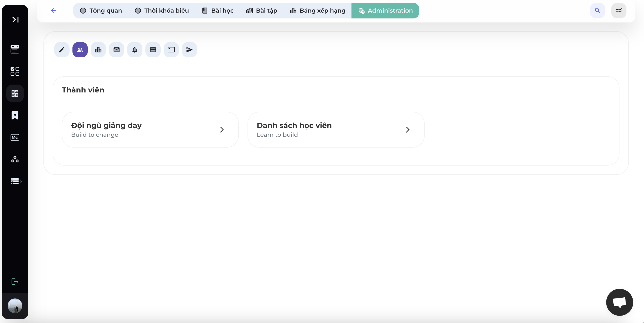The height and width of the screenshot is (323, 644).
Task: Select the dashboard tiles icon in sidebar
Action: pyautogui.click(x=15, y=93)
